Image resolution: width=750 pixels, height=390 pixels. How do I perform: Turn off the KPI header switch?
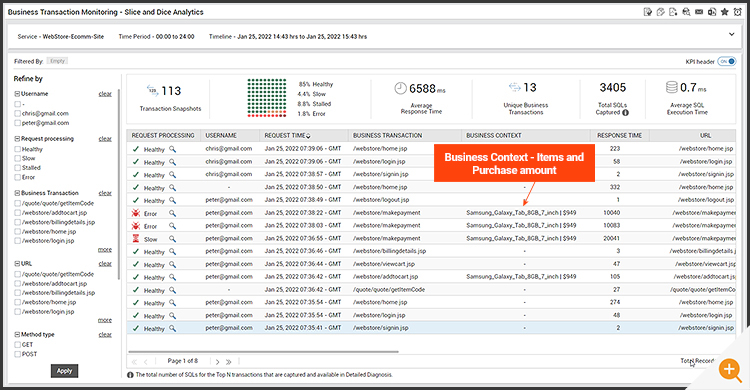coord(727,61)
